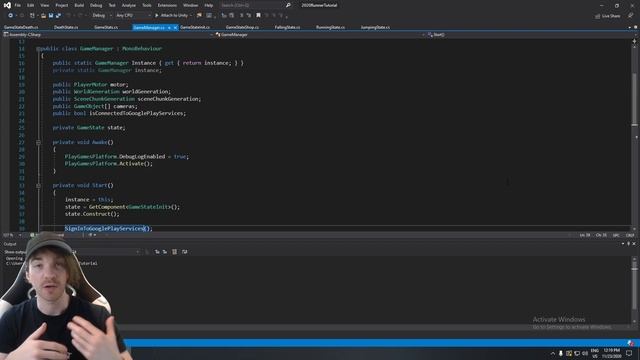The width and height of the screenshot is (640, 360).
Task: Click the Open File folder icon
Action: 43,16
